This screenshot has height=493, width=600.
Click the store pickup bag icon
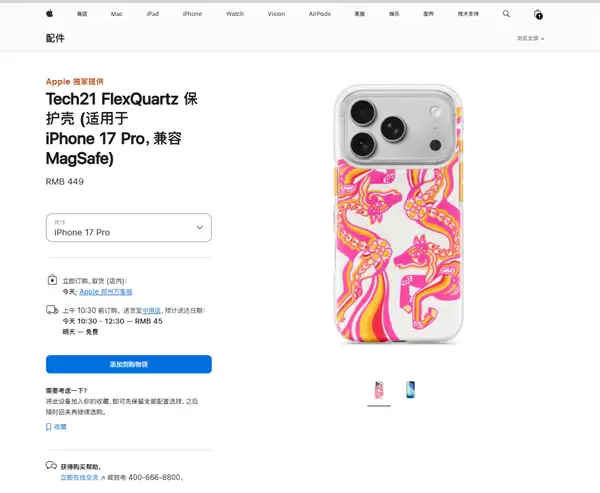[51, 281]
